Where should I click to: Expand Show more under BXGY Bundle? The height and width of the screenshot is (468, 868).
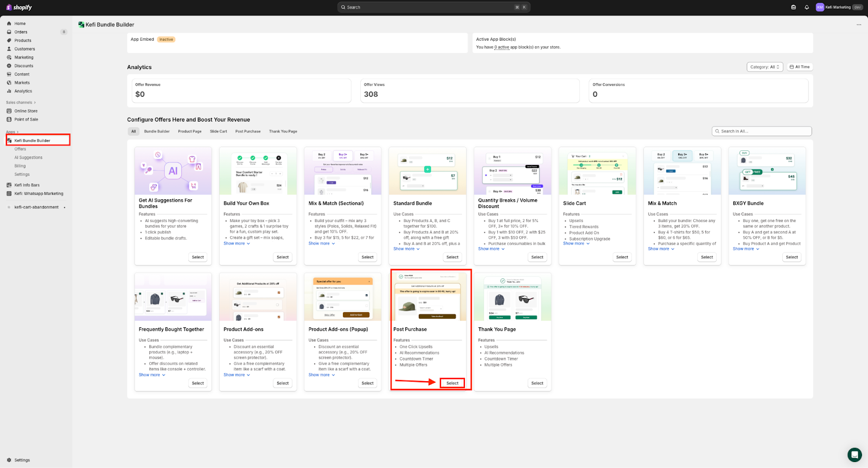(x=746, y=249)
